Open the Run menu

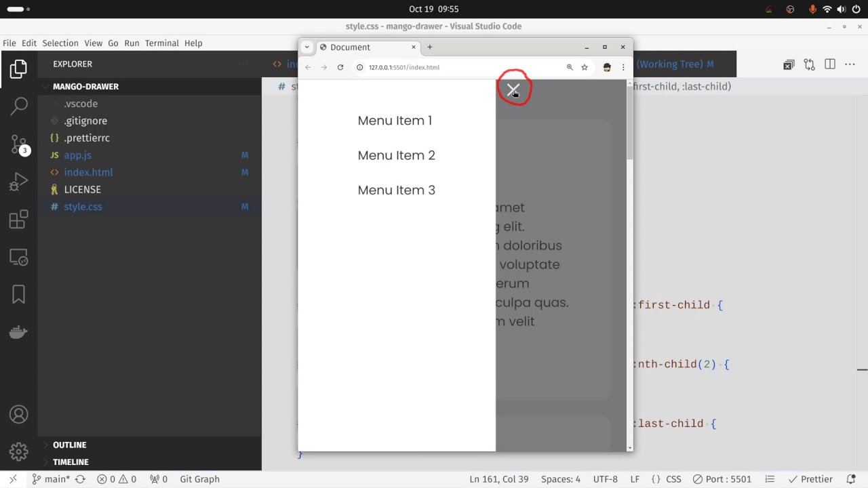[x=132, y=43]
